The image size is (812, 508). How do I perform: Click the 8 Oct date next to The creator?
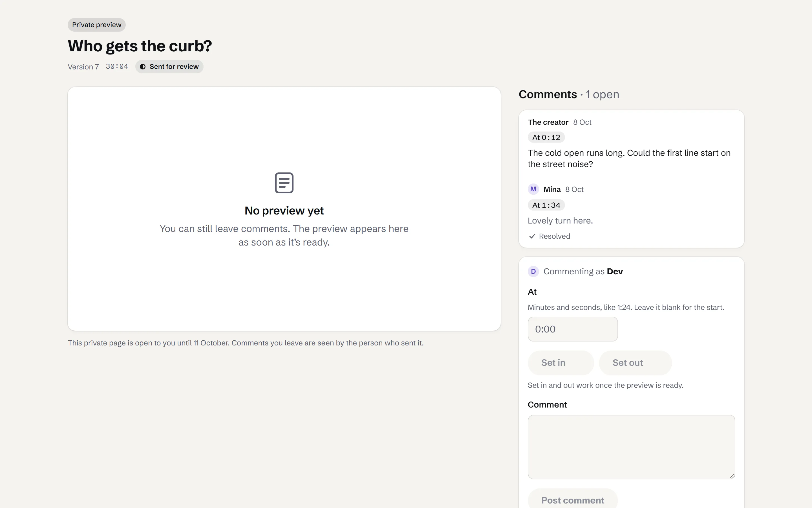pos(582,122)
